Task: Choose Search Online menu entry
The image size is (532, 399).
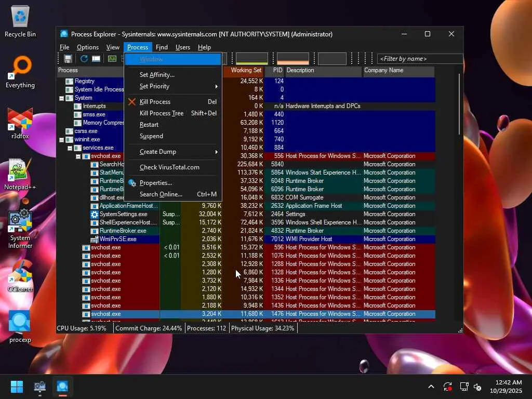Action: tap(173, 194)
